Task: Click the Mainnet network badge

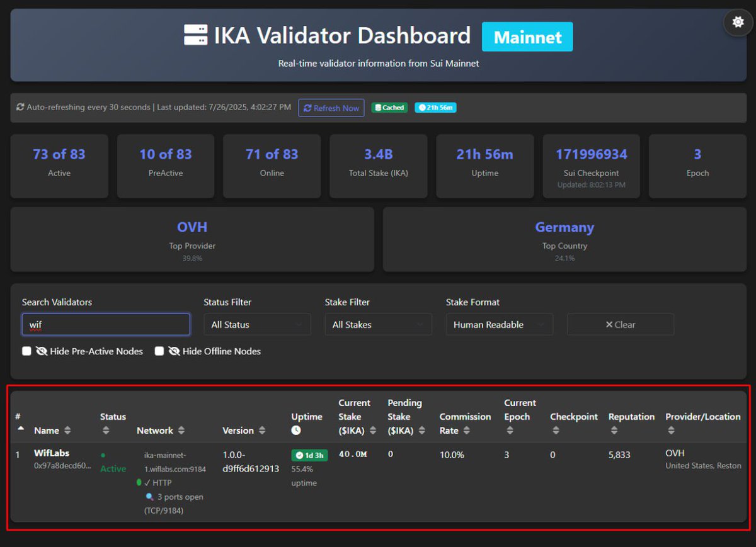Action: [527, 37]
